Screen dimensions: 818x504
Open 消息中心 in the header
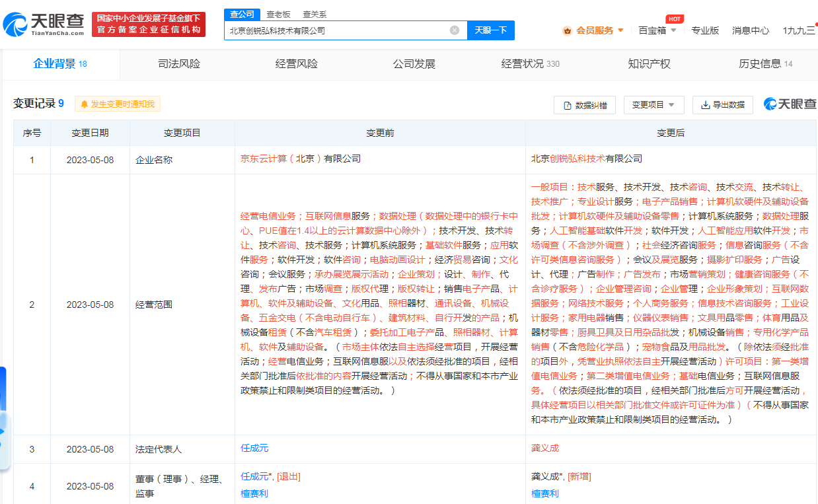(x=751, y=30)
